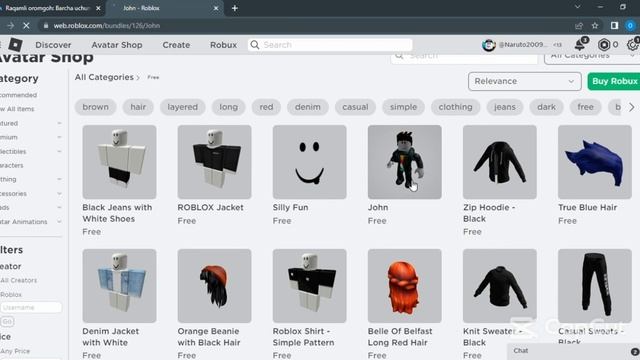The width and height of the screenshot is (640, 360).
Task: Click the creator Username input field
Action: [x=31, y=307]
